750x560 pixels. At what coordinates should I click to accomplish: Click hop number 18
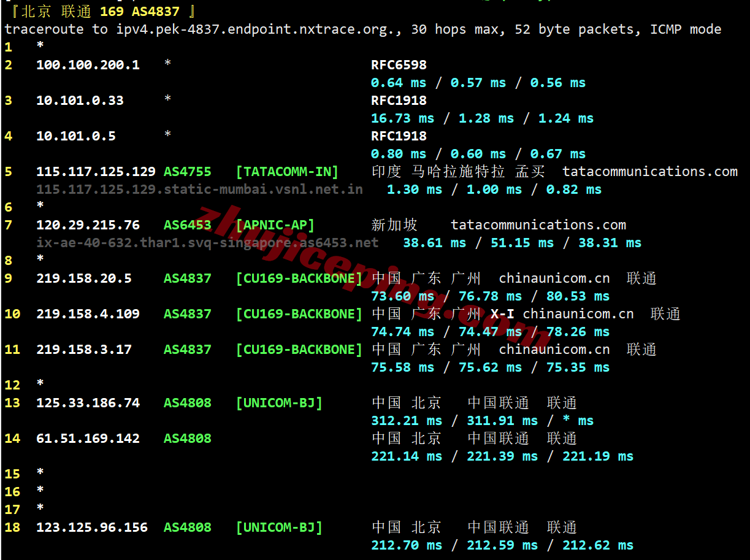[x=12, y=527]
